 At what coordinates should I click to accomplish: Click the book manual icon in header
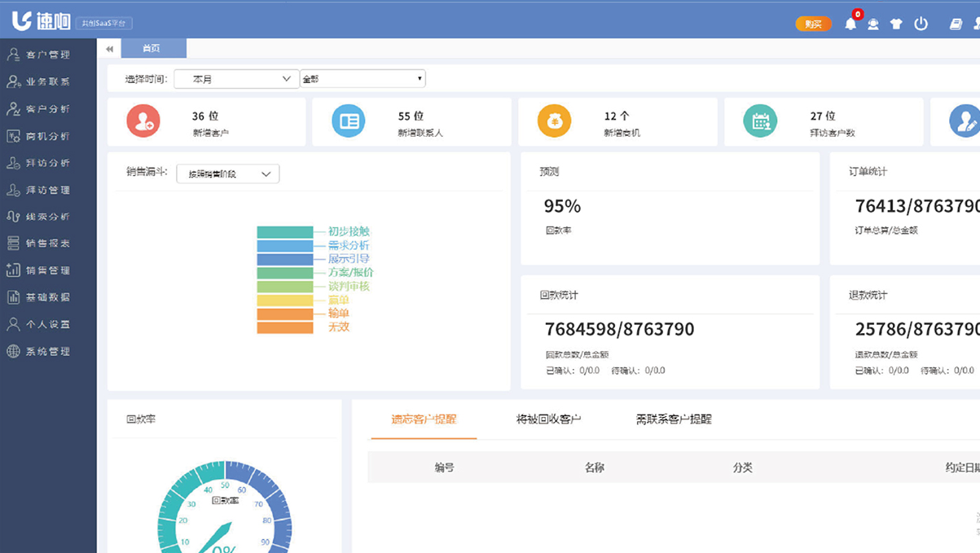click(x=956, y=24)
